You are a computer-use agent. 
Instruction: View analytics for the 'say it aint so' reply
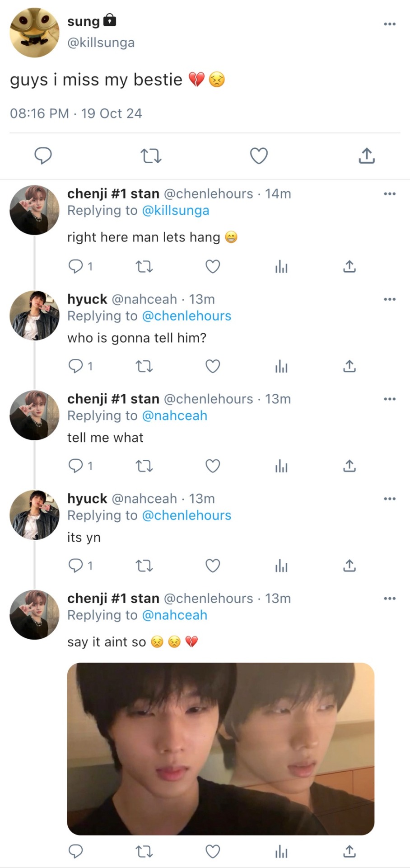click(x=281, y=852)
